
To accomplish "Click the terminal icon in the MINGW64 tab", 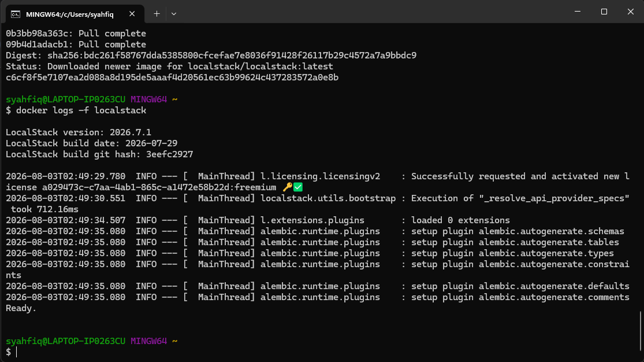I will pos(16,14).
